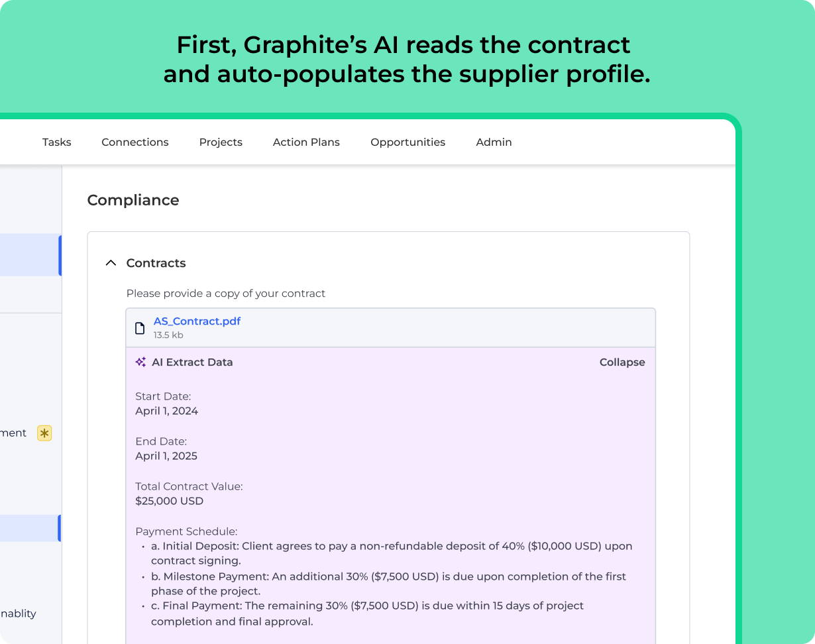This screenshot has width=815, height=644.
Task: Collapse the AI Extract Data panel
Action: pos(622,362)
